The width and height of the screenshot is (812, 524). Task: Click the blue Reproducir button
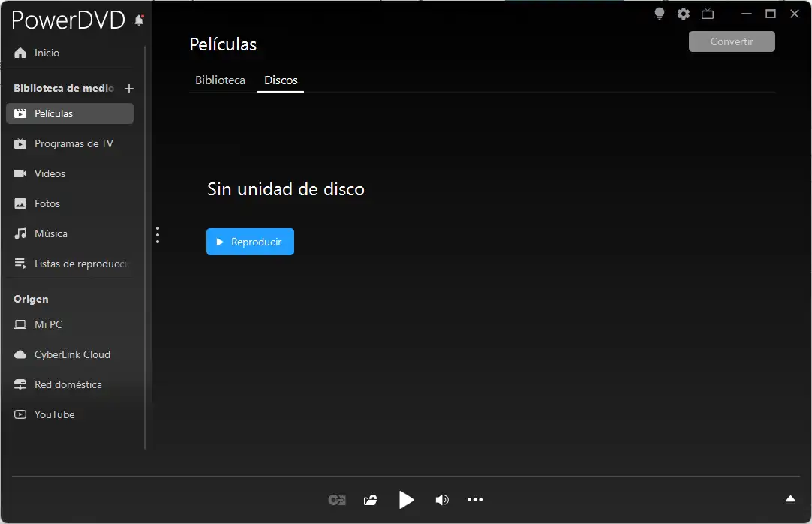[x=250, y=242]
